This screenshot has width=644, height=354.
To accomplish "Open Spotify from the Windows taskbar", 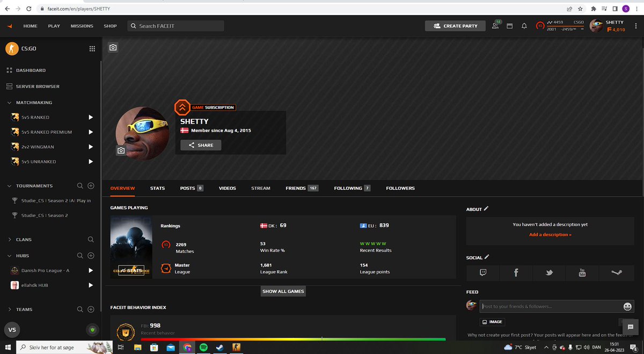I will [203, 348].
